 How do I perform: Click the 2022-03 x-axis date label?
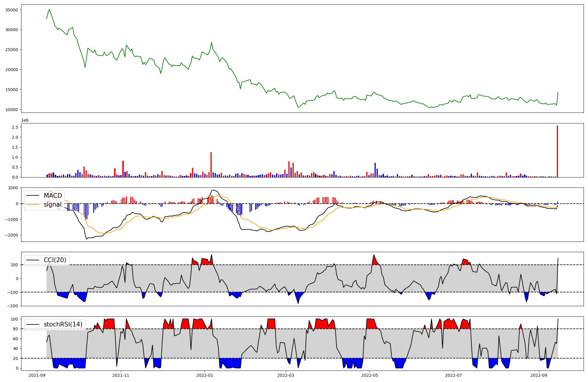click(286, 375)
